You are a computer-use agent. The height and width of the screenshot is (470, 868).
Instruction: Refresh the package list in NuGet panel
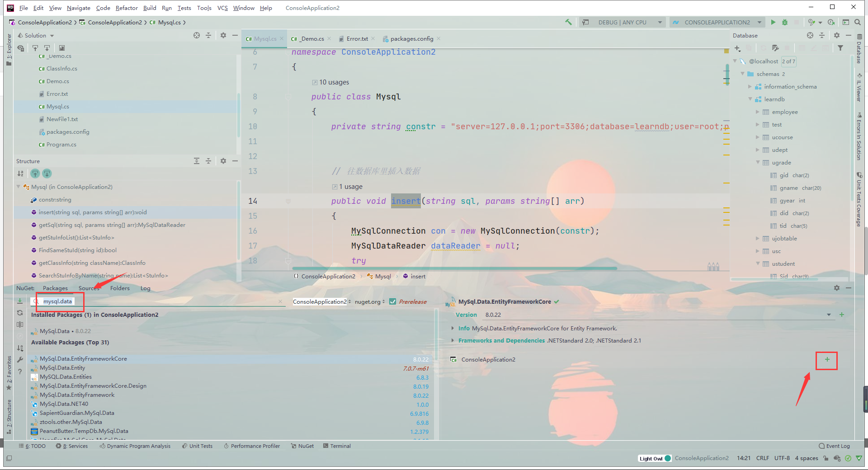[x=20, y=313]
